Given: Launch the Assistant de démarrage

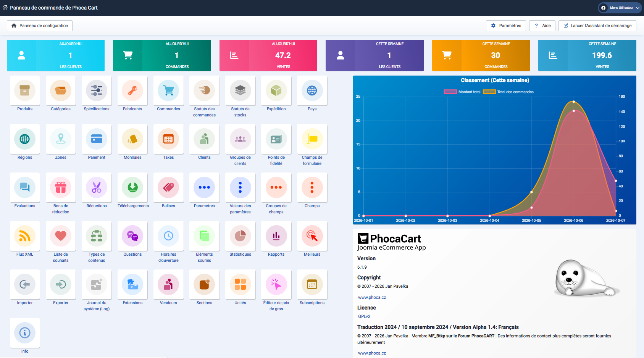Looking at the screenshot, I should point(597,26).
